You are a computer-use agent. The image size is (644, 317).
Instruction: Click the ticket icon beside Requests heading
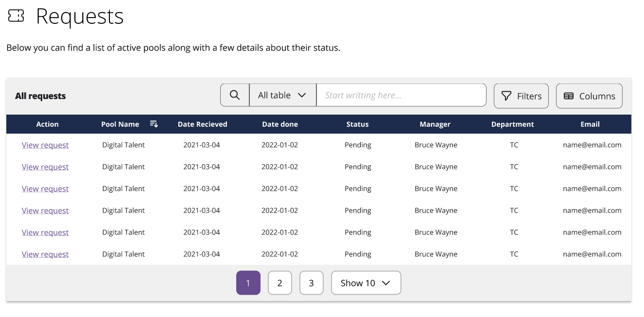pyautogui.click(x=16, y=16)
